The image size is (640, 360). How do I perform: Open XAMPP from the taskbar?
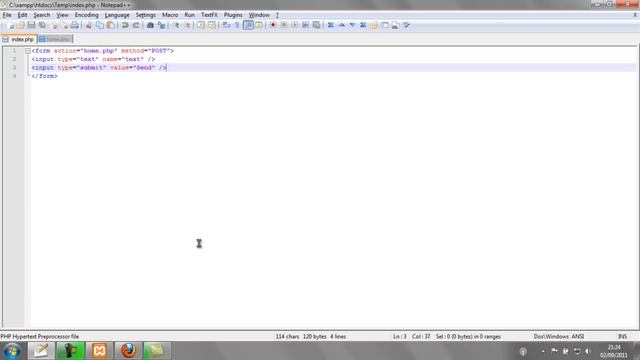pos(99,351)
